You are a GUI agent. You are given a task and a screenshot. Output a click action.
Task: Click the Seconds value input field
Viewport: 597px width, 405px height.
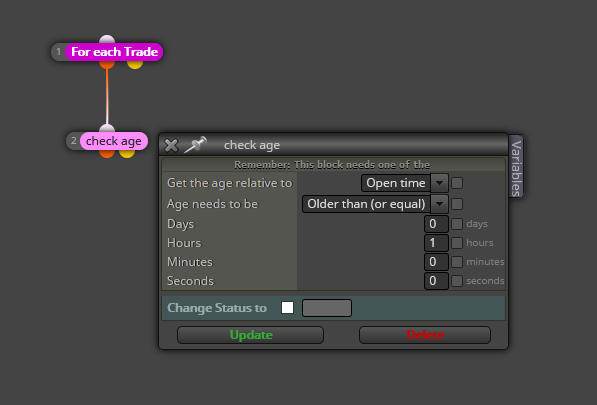tap(436, 281)
